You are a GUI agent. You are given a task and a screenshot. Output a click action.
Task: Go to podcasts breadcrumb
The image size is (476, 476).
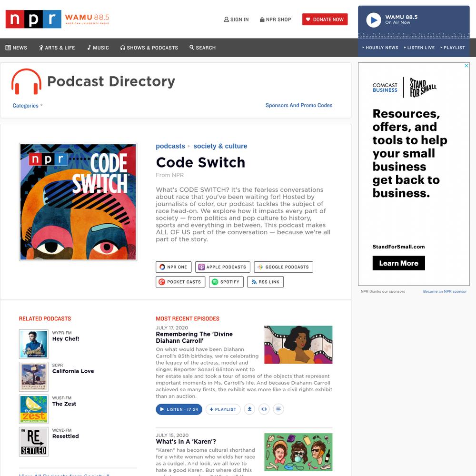(170, 146)
